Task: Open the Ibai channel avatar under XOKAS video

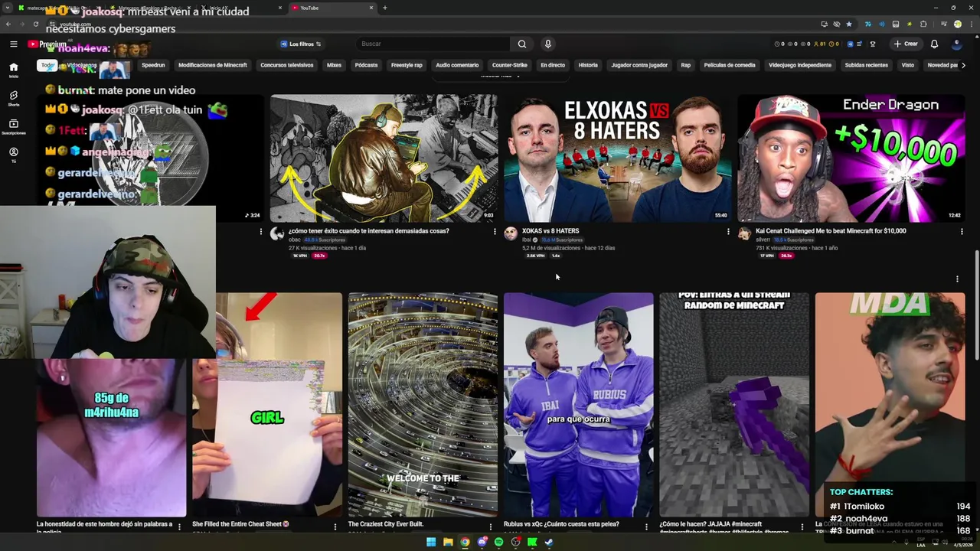Action: click(511, 233)
